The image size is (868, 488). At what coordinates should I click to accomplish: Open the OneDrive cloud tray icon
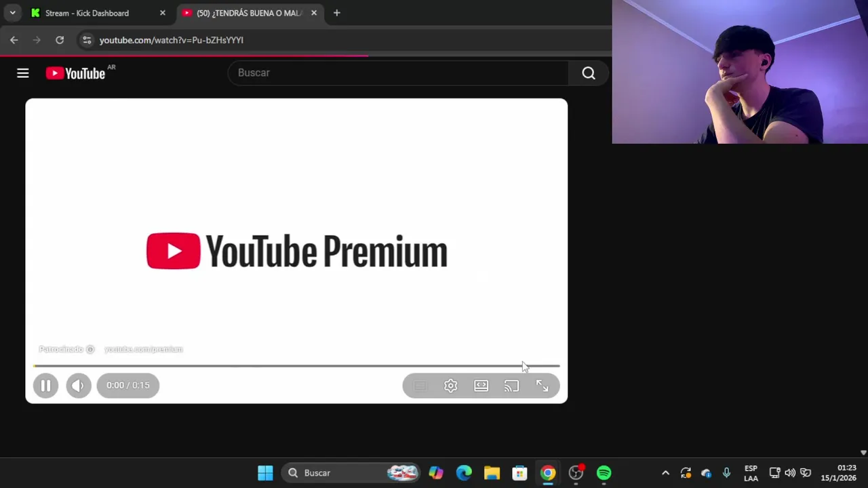[x=706, y=473]
